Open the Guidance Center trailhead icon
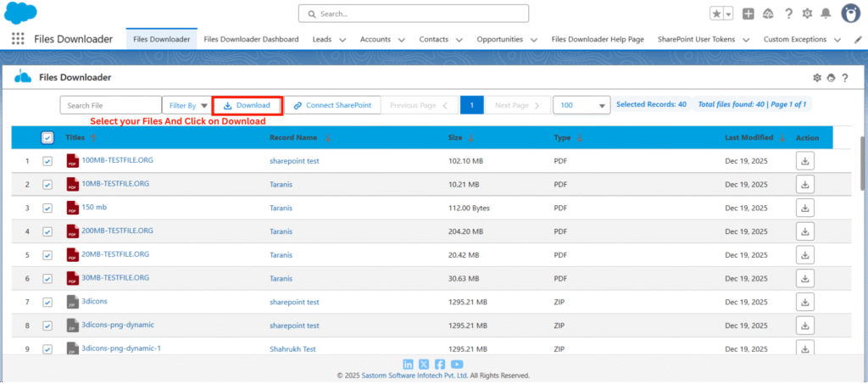 [x=768, y=14]
